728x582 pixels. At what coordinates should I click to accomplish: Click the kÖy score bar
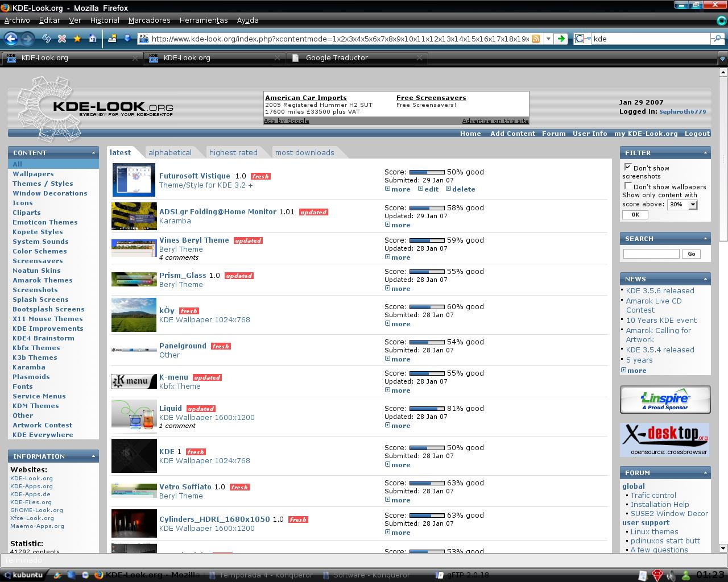(427, 307)
